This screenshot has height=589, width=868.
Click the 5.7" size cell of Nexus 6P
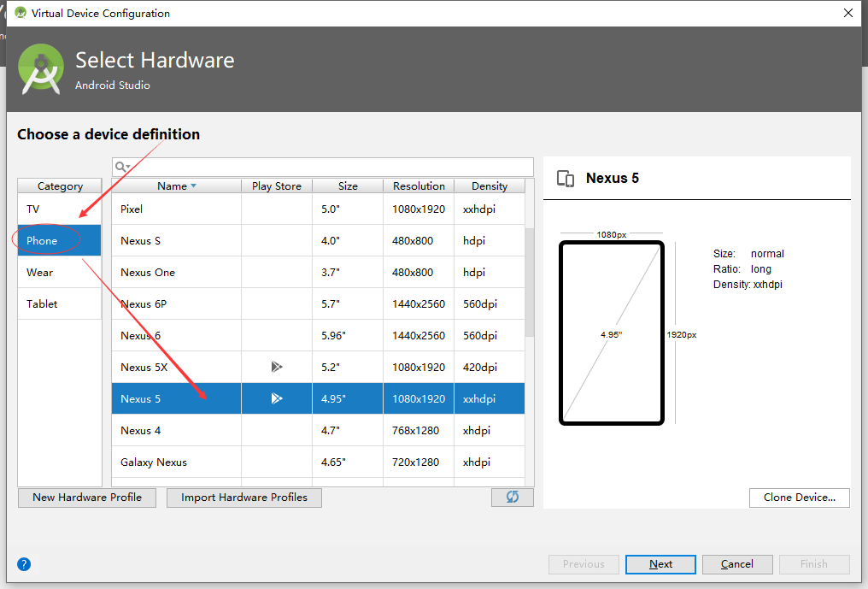point(348,303)
